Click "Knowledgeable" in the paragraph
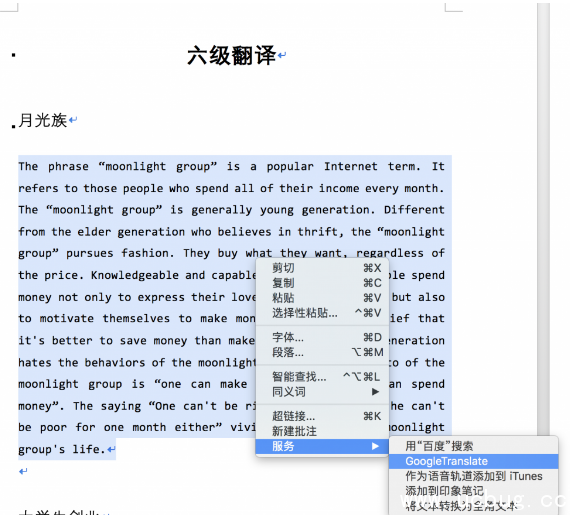Image resolution: width=570 pixels, height=515 pixels. click(135, 275)
